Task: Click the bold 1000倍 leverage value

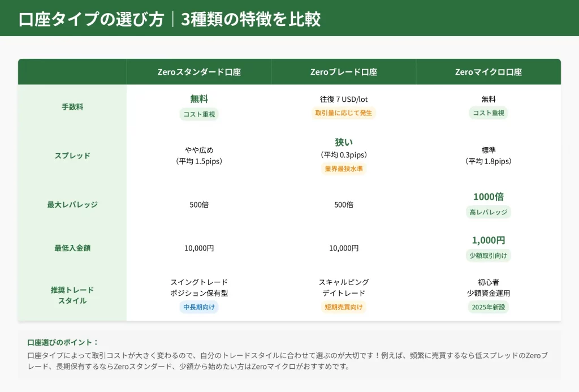Action: point(489,197)
